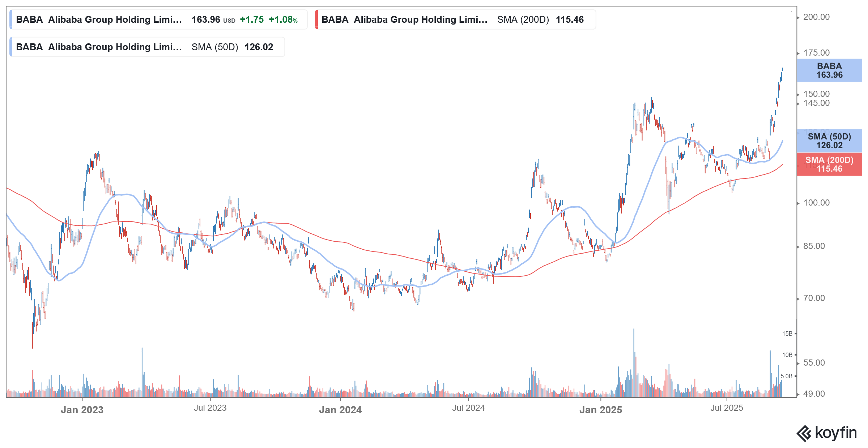This screenshot has width=868, height=448.
Task: Click the +1.08% change value
Action: pyautogui.click(x=283, y=20)
